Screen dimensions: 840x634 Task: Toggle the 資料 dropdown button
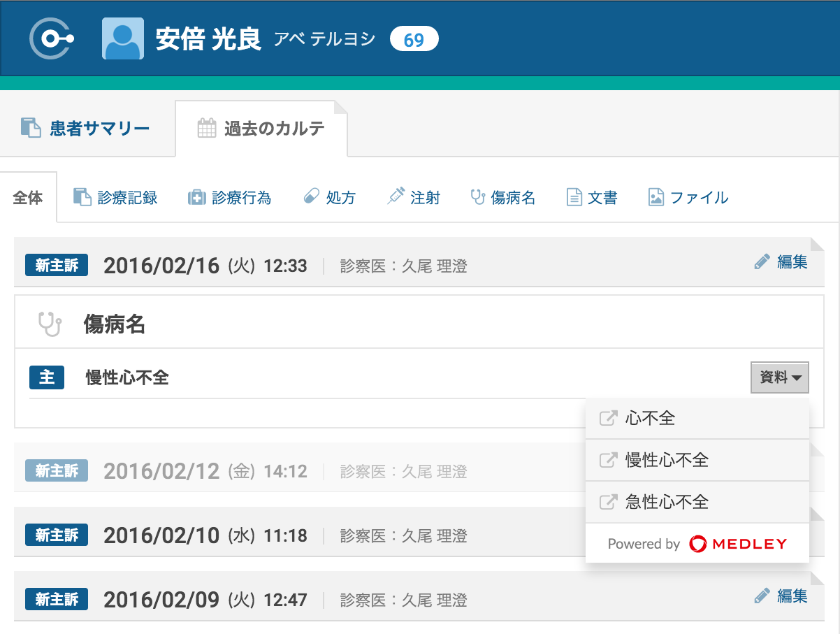point(780,377)
